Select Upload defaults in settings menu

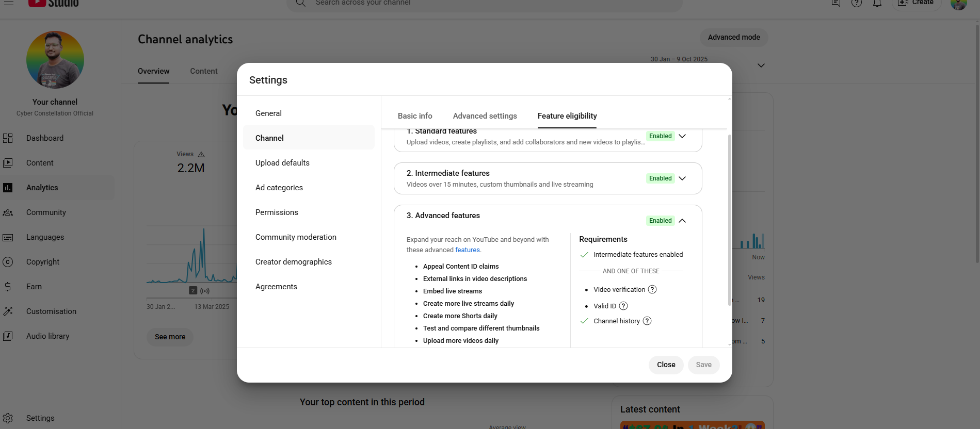[x=282, y=163]
